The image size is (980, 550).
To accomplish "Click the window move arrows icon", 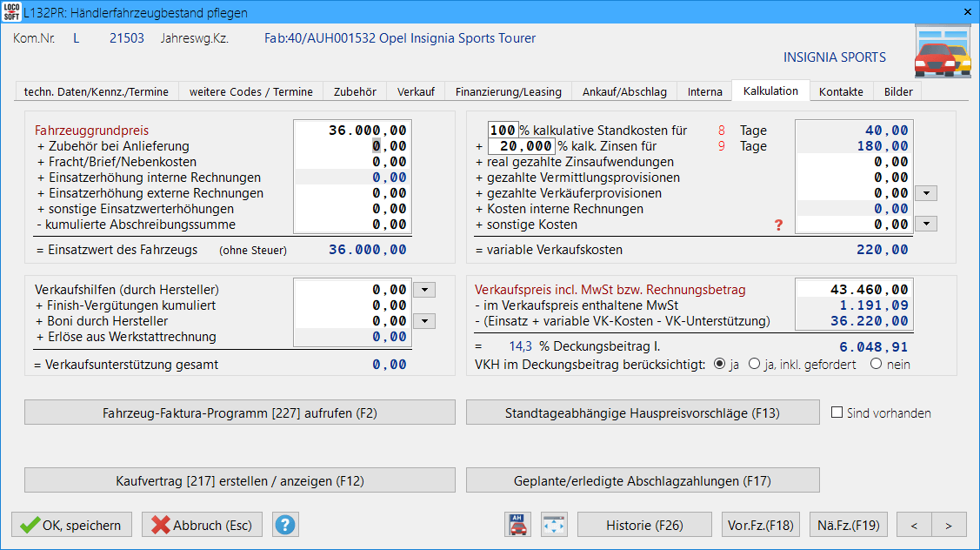I will tap(554, 525).
